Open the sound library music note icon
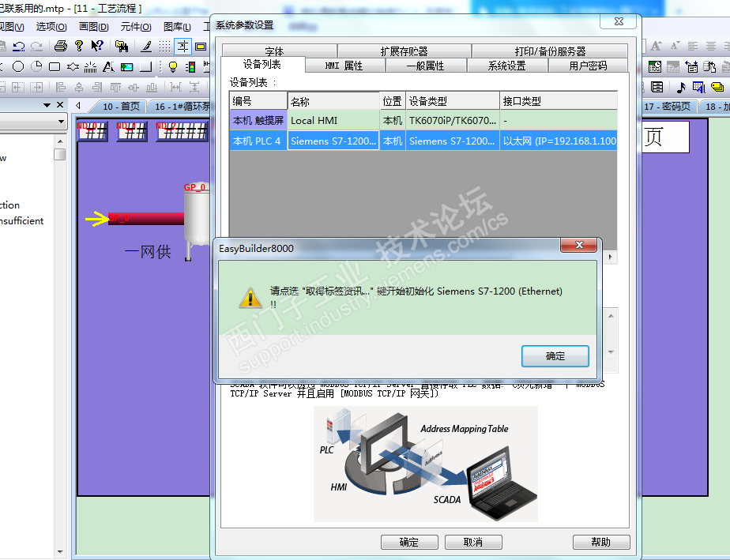The image size is (730, 560). coord(681,87)
